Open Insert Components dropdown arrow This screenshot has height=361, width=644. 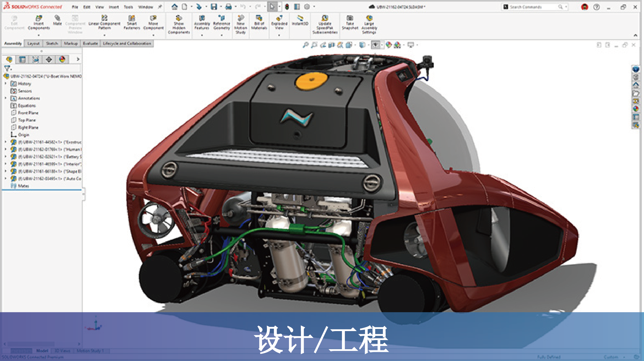pos(39,35)
